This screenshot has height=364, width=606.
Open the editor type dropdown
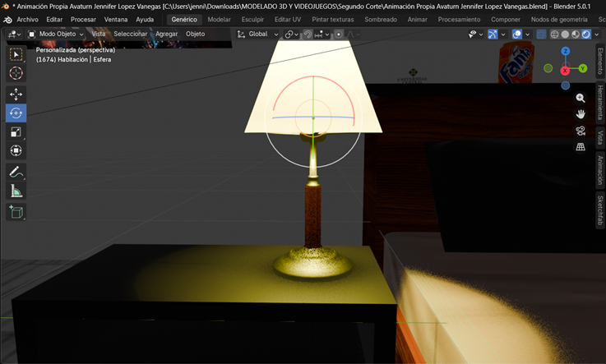coord(14,35)
